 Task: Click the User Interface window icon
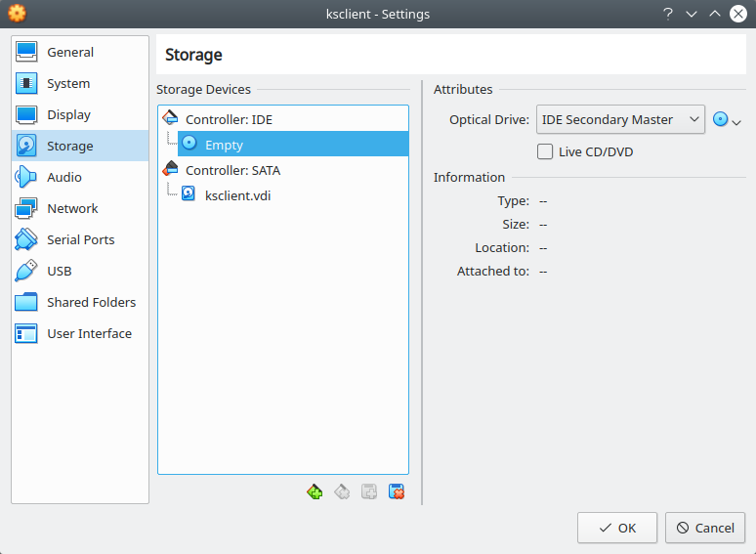26,333
